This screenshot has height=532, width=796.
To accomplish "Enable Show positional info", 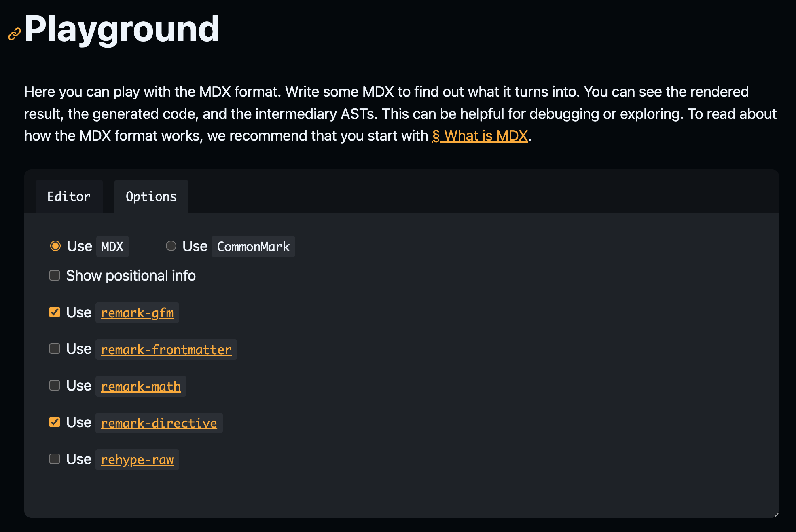I will 54,275.
